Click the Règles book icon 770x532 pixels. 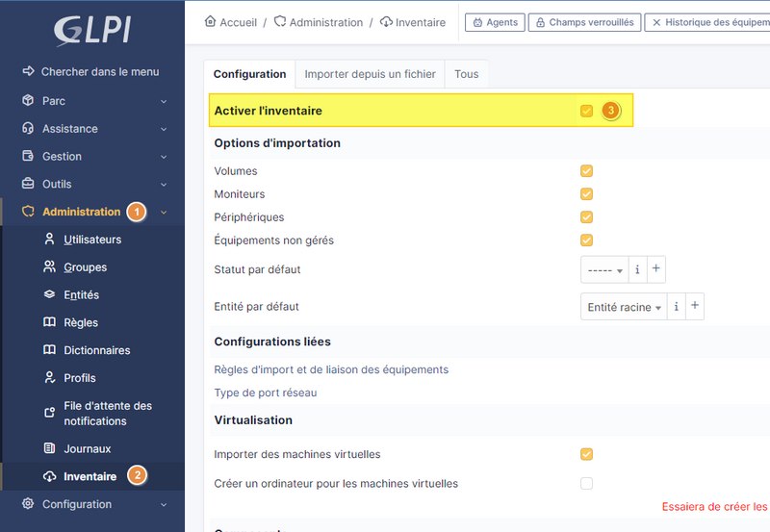click(x=49, y=322)
